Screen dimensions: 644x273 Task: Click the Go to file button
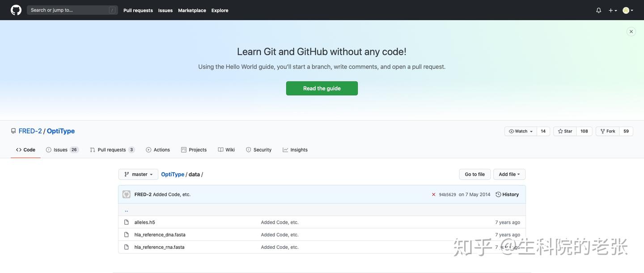click(x=475, y=175)
